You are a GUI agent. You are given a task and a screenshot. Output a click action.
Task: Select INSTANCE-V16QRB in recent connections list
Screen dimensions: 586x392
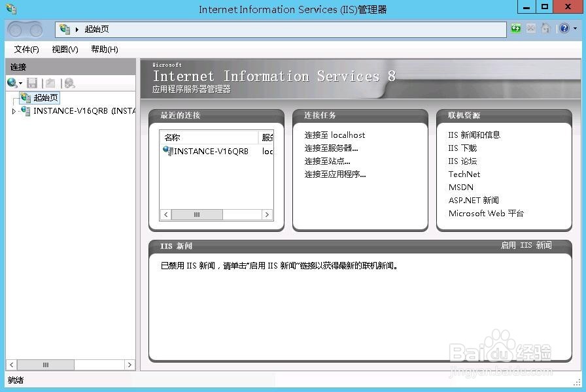click(211, 151)
